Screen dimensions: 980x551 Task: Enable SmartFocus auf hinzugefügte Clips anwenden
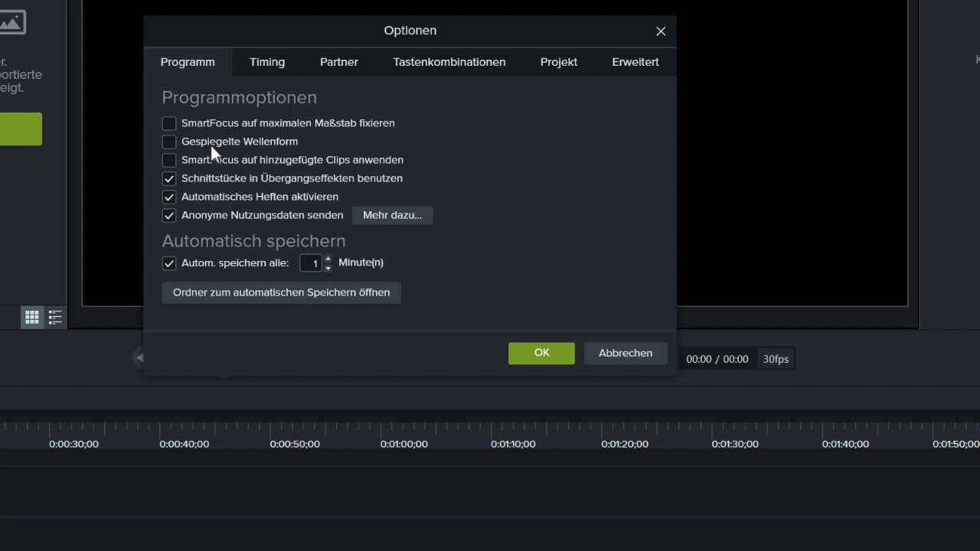click(169, 160)
